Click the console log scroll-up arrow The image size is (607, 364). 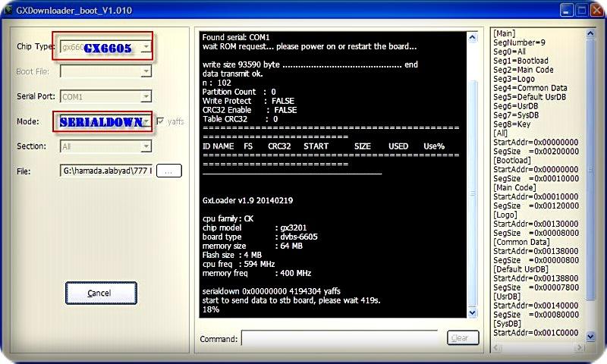(472, 37)
